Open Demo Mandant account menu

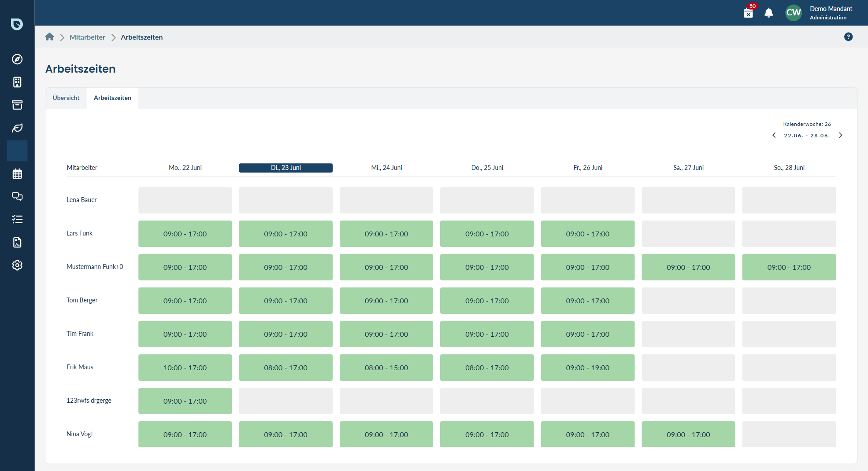(x=831, y=13)
